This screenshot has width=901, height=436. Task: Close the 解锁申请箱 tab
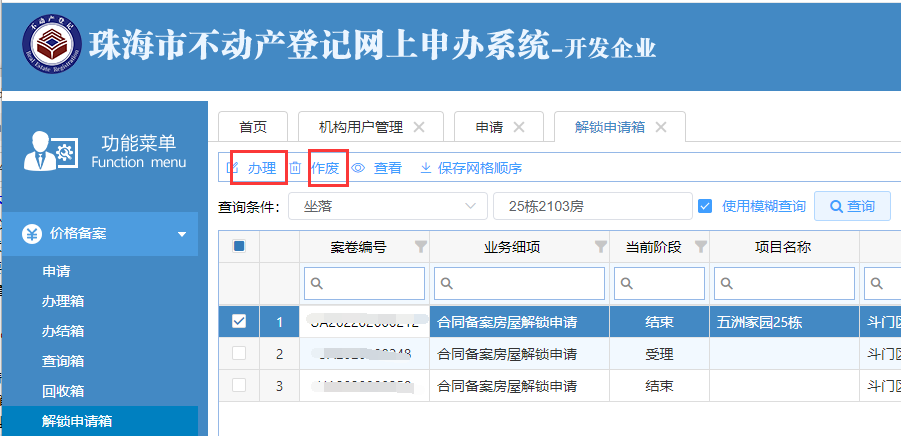[661, 127]
